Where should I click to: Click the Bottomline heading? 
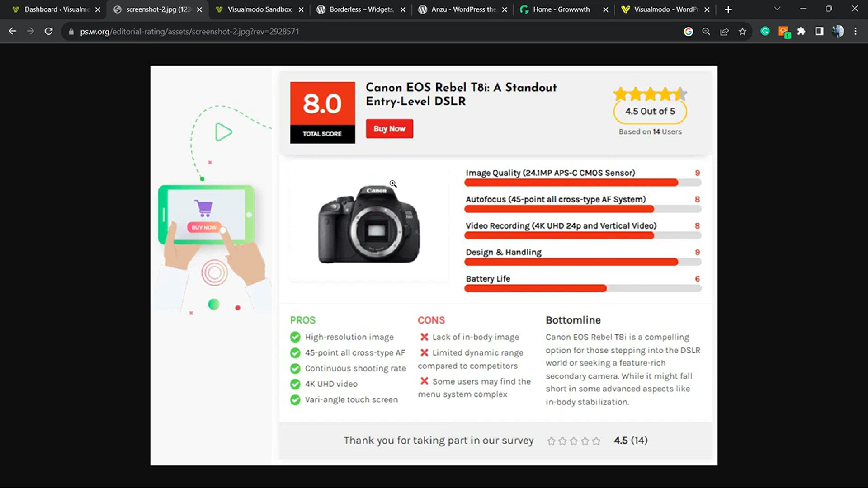coord(573,320)
